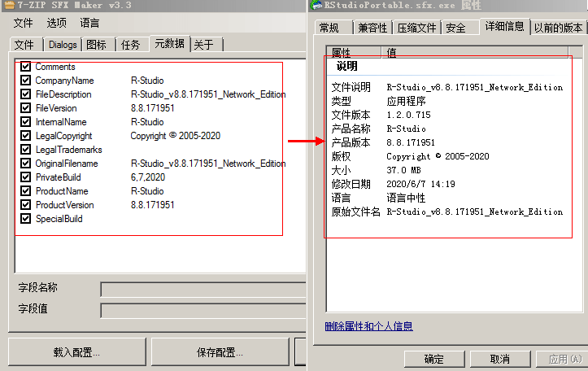The image size is (588, 371).
Task: Toggle the LegalCopyright checkbox
Action: coord(26,136)
